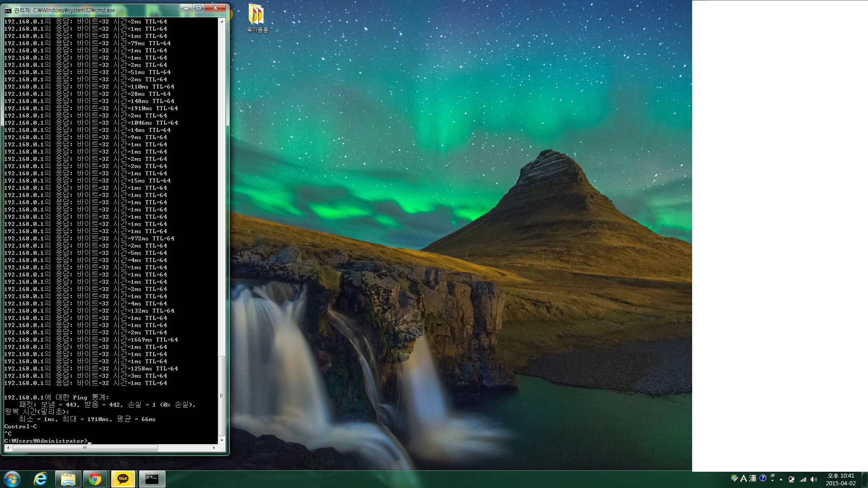The width and height of the screenshot is (868, 488).
Task: Launch Google Chrome from the taskbar
Action: pyautogui.click(x=95, y=479)
